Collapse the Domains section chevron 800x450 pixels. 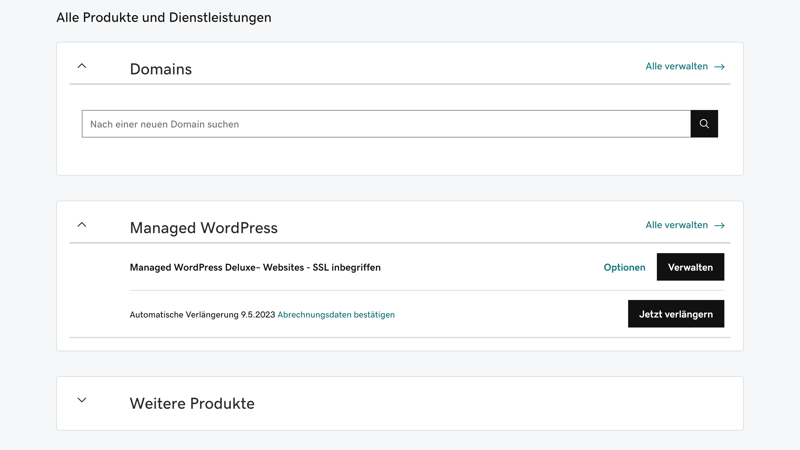(82, 66)
